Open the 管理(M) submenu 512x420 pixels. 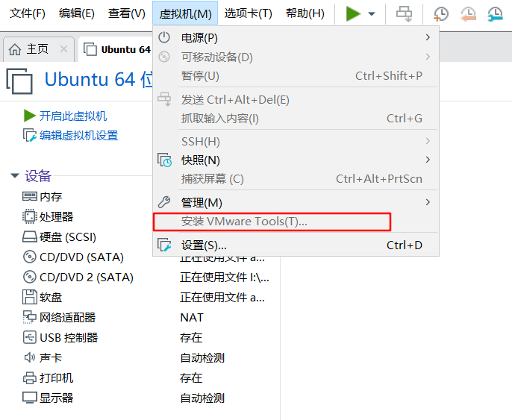click(296, 202)
